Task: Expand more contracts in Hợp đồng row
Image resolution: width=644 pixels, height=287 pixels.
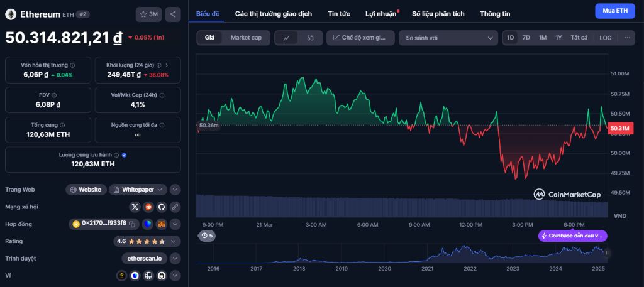Action: pos(175,224)
